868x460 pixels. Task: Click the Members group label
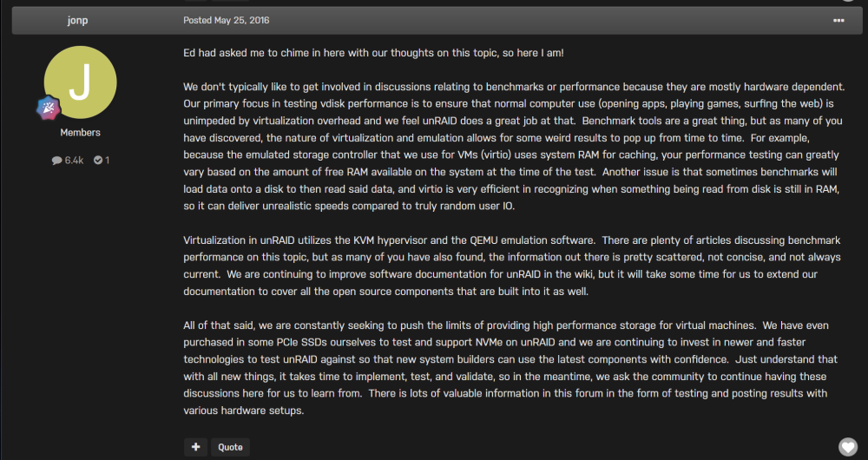(80, 132)
